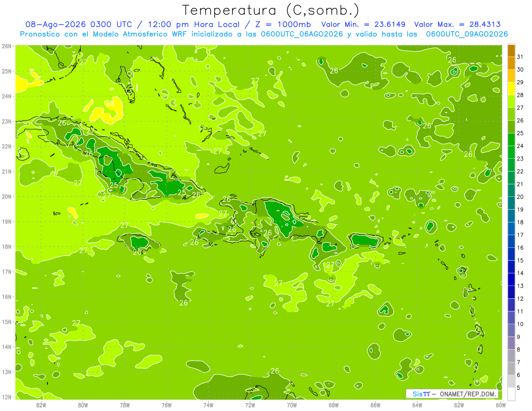The height and width of the screenshot is (411, 532).
Task: Click the latitude label "12N"
Action: click(x=7, y=397)
